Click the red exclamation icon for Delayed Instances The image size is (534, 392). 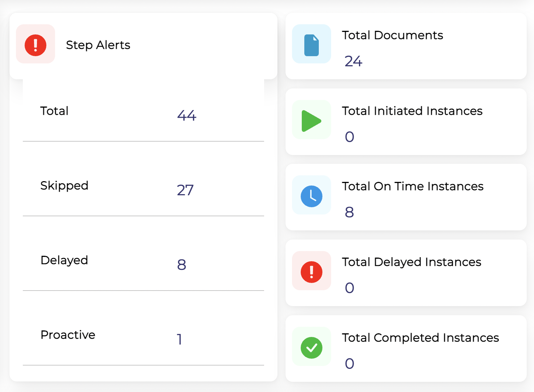pyautogui.click(x=312, y=272)
